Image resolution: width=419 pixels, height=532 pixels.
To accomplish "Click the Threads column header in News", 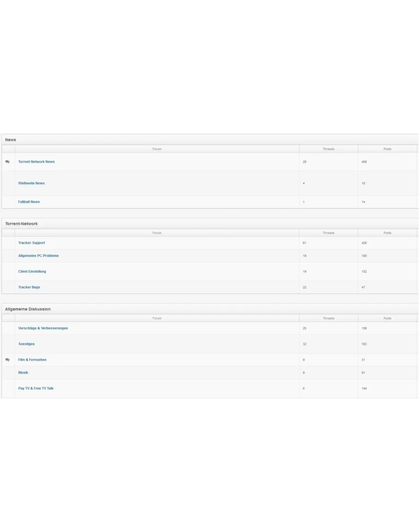I will click(x=328, y=149).
